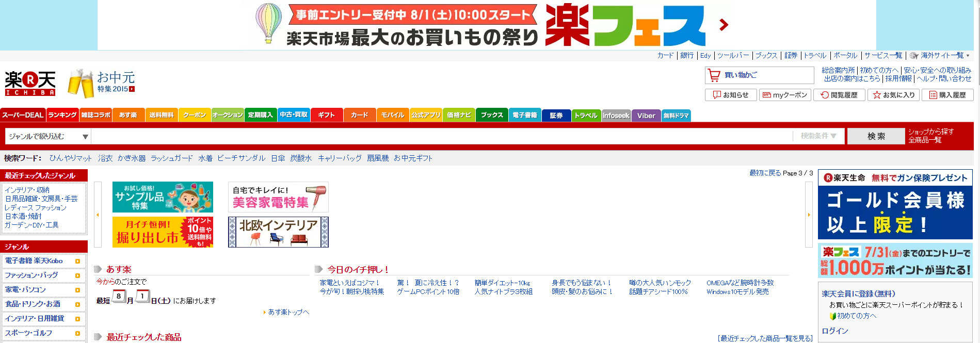
Task: Click search keyword ラッシュガード
Action: pyautogui.click(x=172, y=158)
